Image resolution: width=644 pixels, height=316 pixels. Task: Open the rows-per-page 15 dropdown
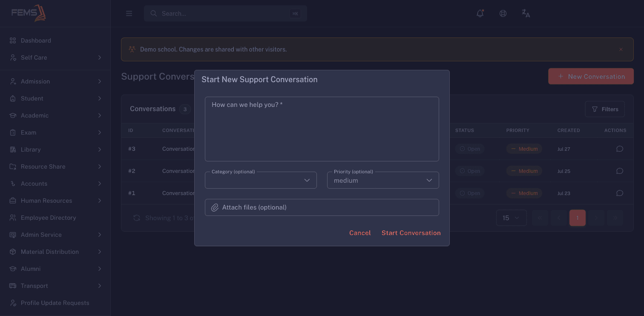511,218
